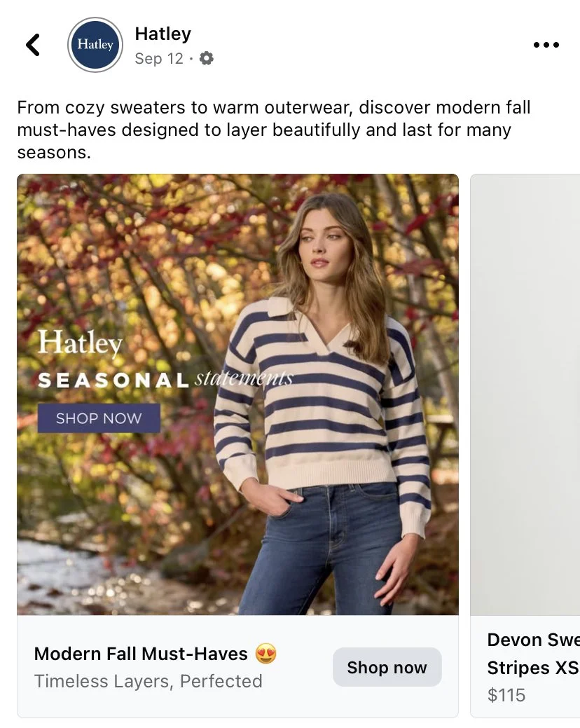Click the Sep 12 post date
Image resolution: width=580 pixels, height=728 pixels.
pyautogui.click(x=159, y=58)
